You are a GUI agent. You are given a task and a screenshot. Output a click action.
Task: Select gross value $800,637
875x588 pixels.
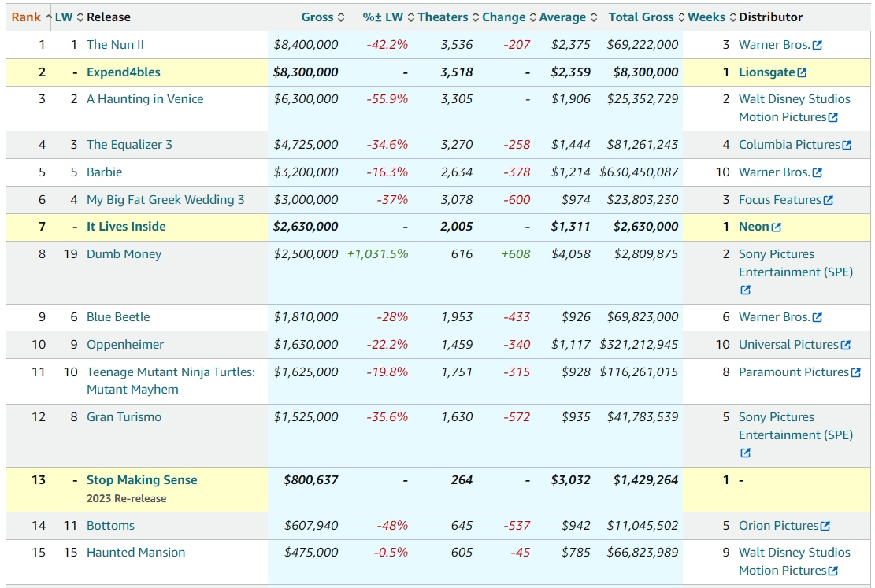pyautogui.click(x=311, y=480)
